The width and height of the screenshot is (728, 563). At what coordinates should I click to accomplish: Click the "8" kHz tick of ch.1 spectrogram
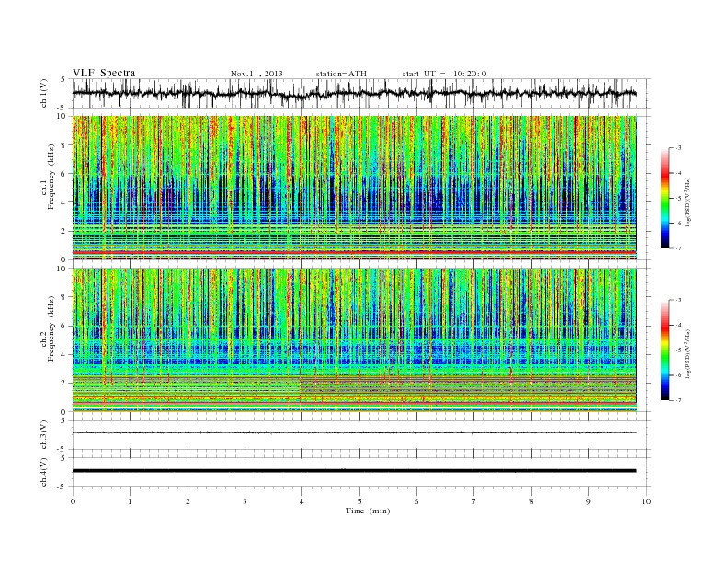pyautogui.click(x=64, y=145)
